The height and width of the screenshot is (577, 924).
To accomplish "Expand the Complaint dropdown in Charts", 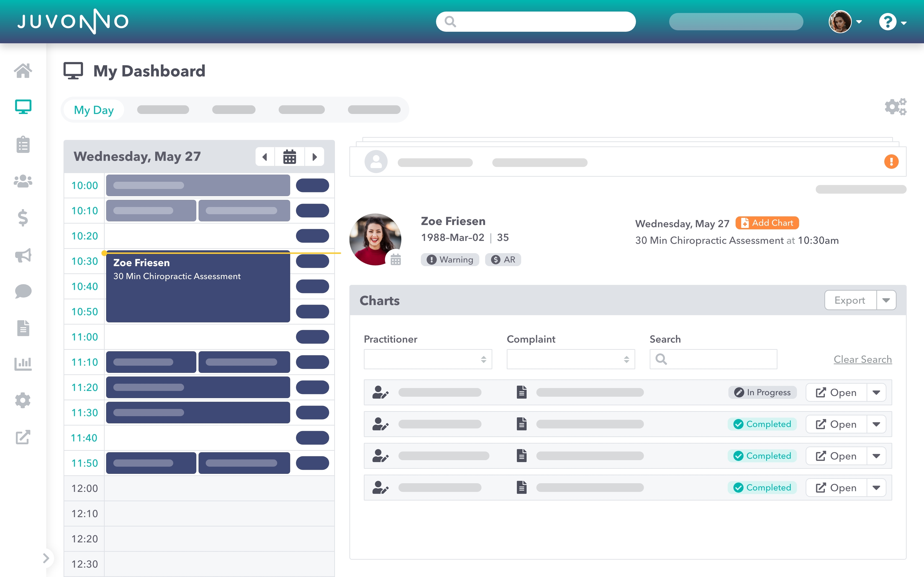I will click(571, 359).
